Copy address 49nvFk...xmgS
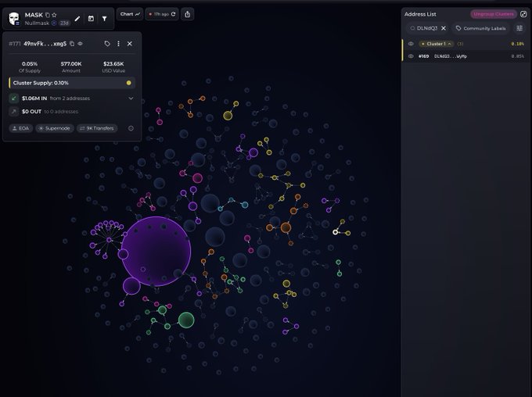 coord(72,44)
